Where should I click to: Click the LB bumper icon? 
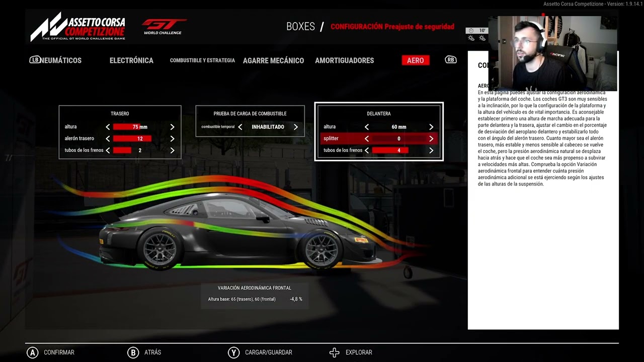click(35, 60)
